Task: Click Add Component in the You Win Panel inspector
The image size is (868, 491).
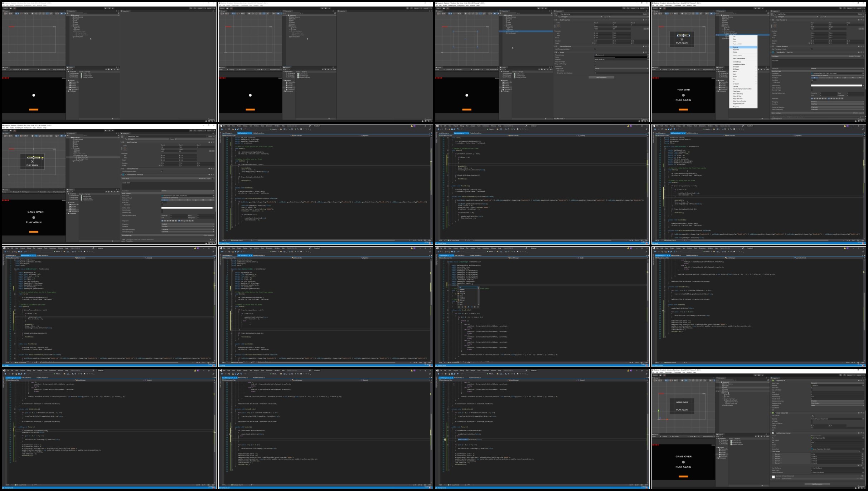Action: pos(601,77)
